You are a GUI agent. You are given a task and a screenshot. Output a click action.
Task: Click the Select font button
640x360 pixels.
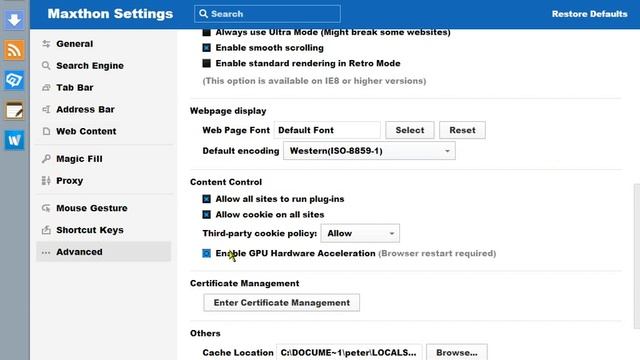[x=410, y=130]
